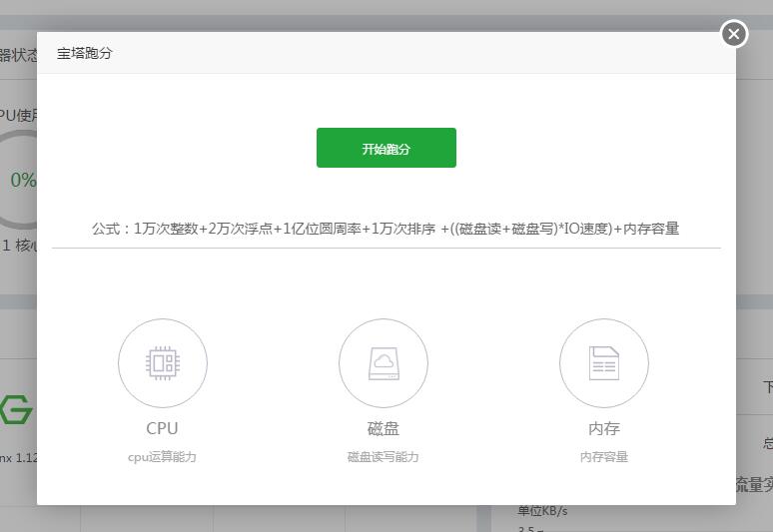
Task: Close the 宝塔跑分 dialog
Action: pos(733,34)
